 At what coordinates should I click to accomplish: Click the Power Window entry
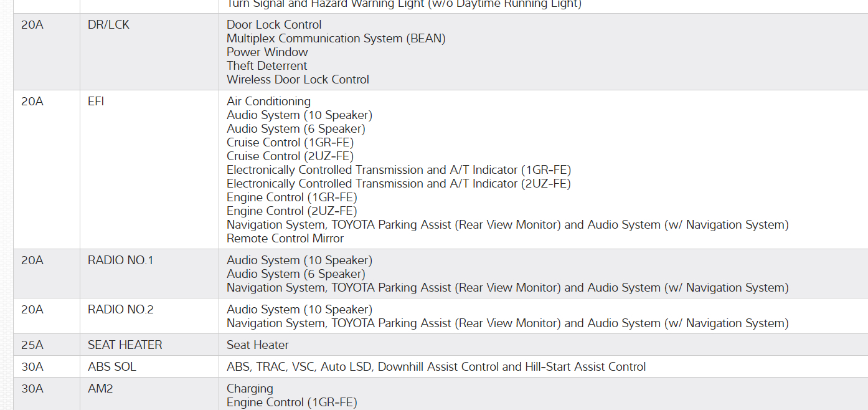click(x=267, y=52)
